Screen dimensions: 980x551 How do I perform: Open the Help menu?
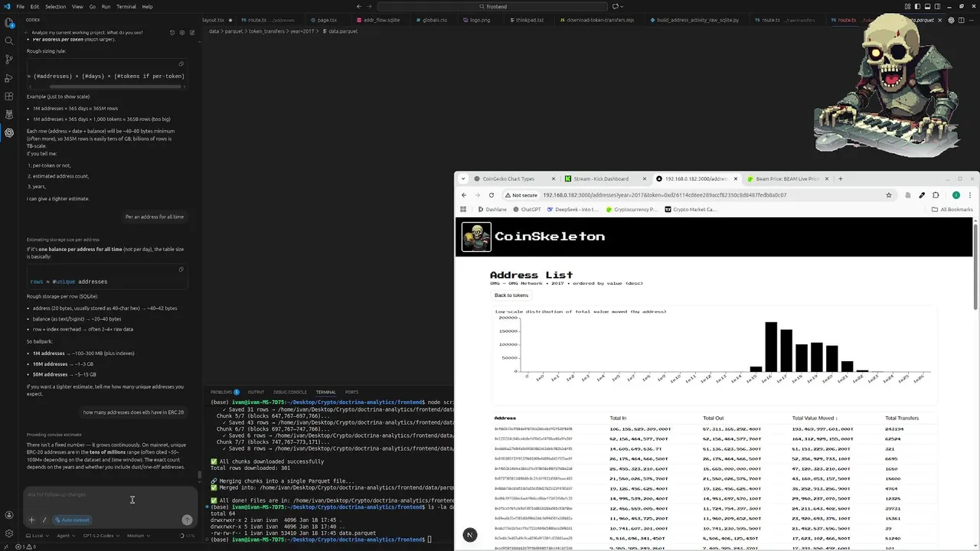[147, 7]
